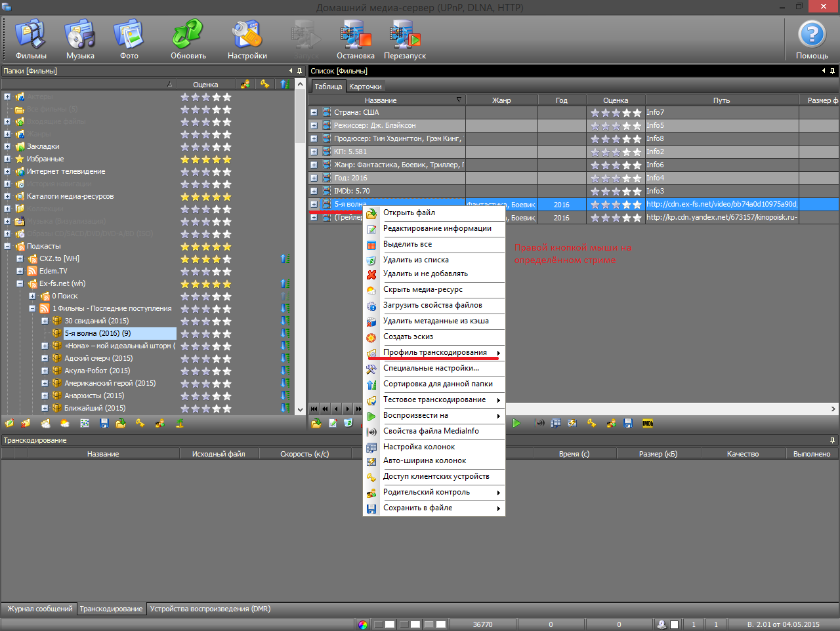Click the IMDb icon in list toolbar
Screen dimensions: 840x631
click(648, 424)
